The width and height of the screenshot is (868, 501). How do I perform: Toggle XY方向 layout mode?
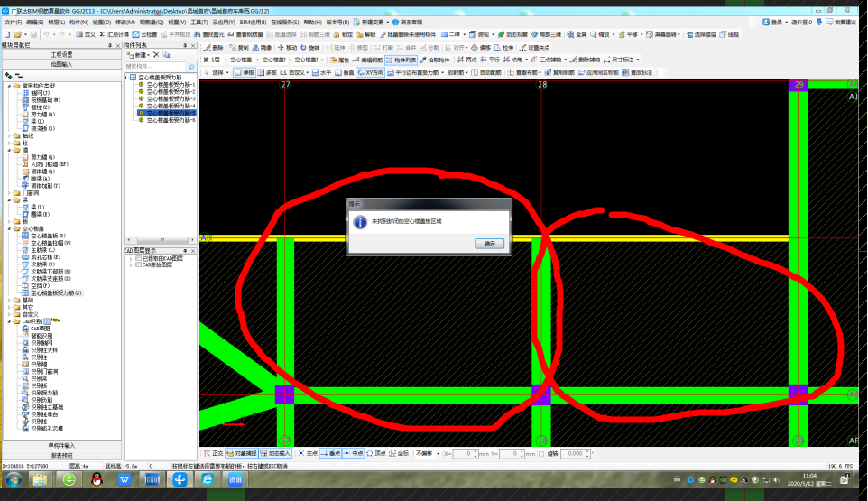[370, 72]
